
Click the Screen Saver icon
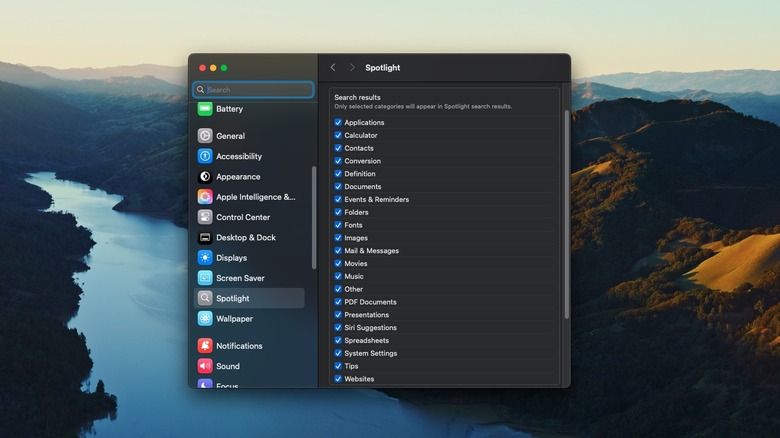[x=205, y=278]
